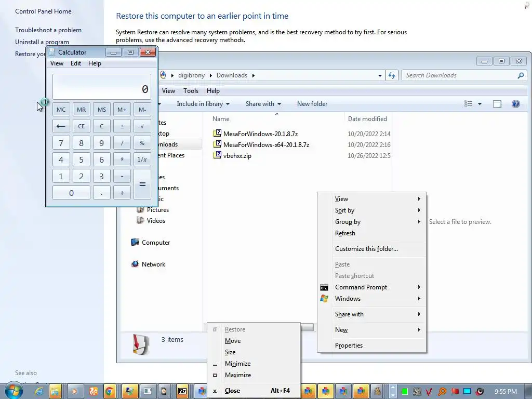Open Explorer help with the question mark icon
This screenshot has width=532, height=399.
click(x=516, y=104)
